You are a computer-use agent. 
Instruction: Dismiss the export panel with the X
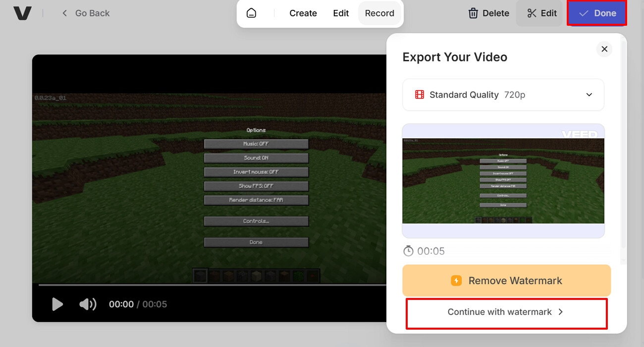coord(604,49)
